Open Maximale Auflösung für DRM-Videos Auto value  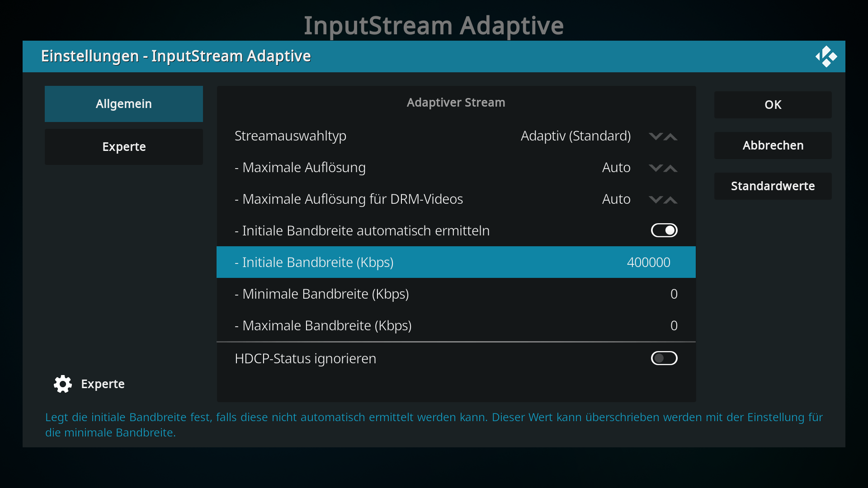(x=616, y=199)
